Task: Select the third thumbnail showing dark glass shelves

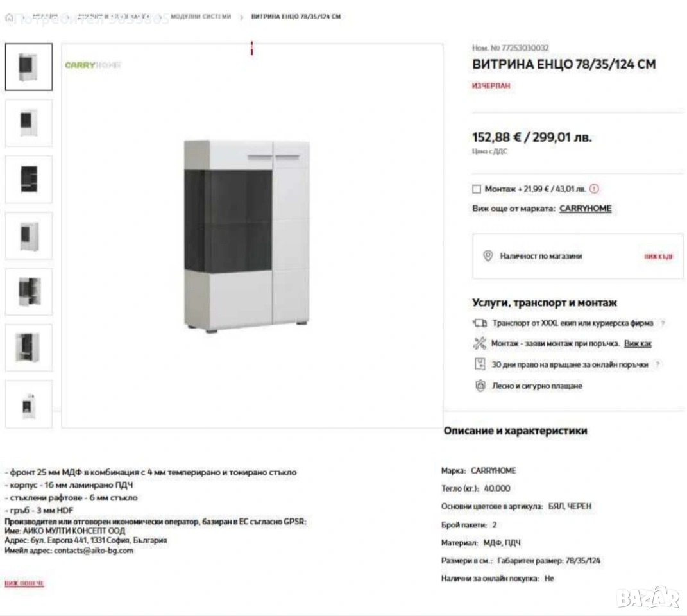Action: pyautogui.click(x=29, y=179)
